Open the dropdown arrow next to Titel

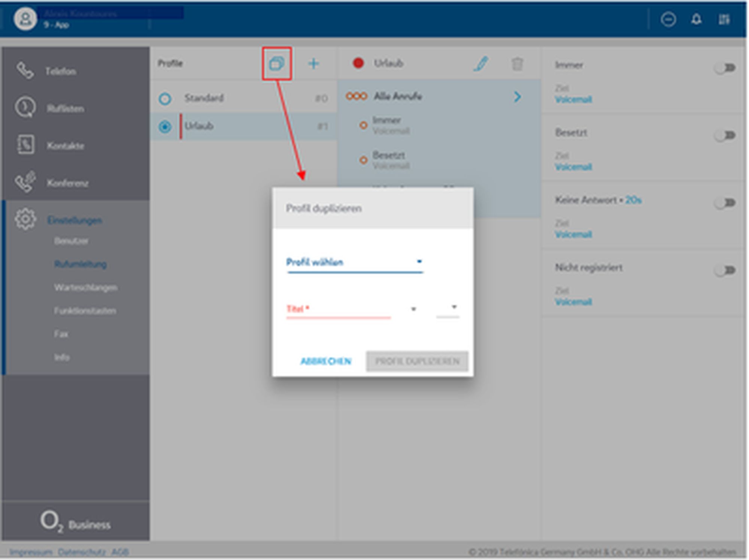[413, 309]
